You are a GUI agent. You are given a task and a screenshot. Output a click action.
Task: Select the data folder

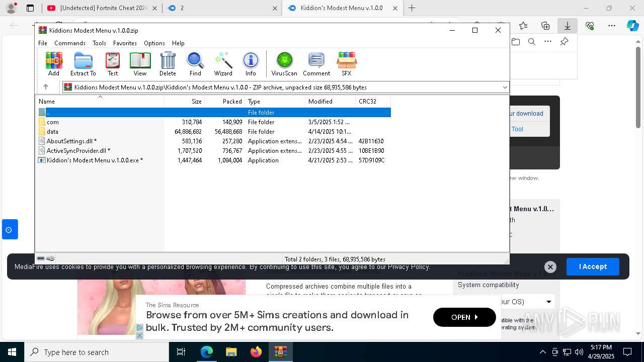click(213, 132)
